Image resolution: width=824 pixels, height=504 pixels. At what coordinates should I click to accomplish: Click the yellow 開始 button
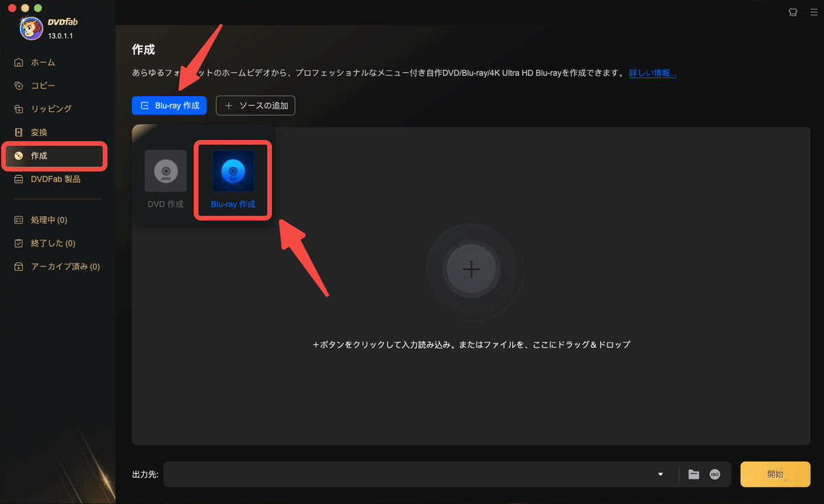pyautogui.click(x=775, y=474)
